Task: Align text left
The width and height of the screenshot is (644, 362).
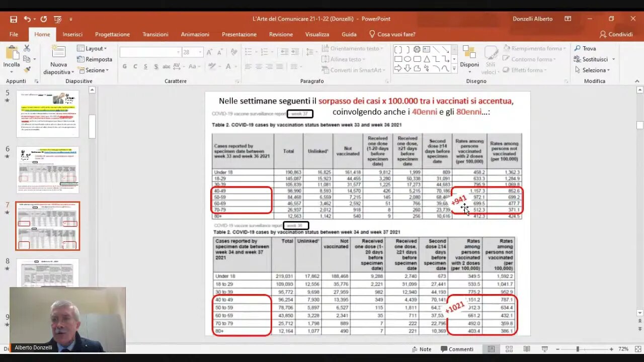Action: 248,66
